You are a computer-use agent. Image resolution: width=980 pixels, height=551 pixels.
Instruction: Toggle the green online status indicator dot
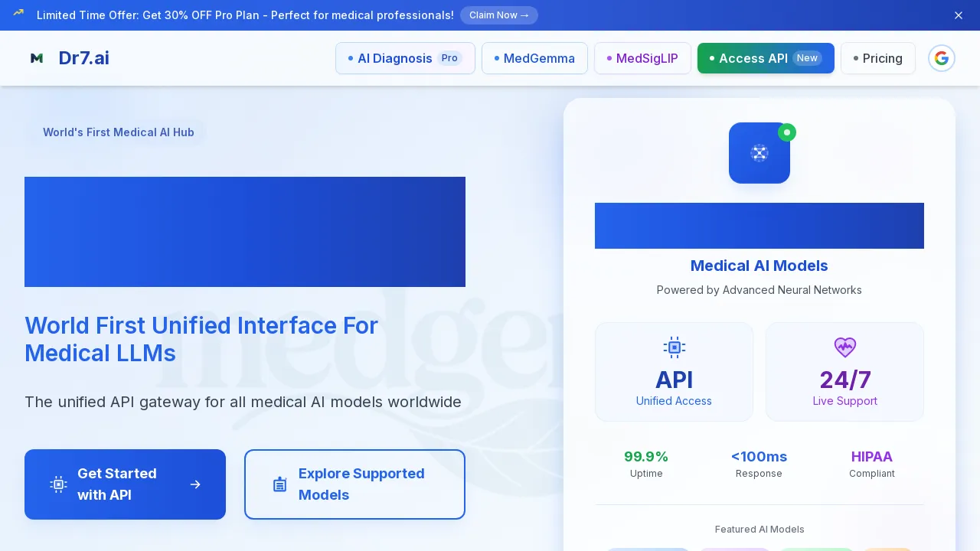tap(787, 132)
